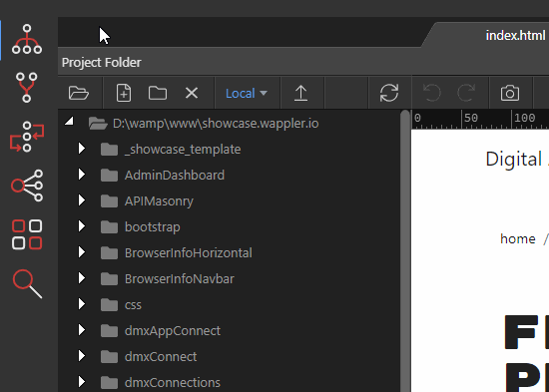Expand the AdminDashboard folder arrow

[x=82, y=175]
